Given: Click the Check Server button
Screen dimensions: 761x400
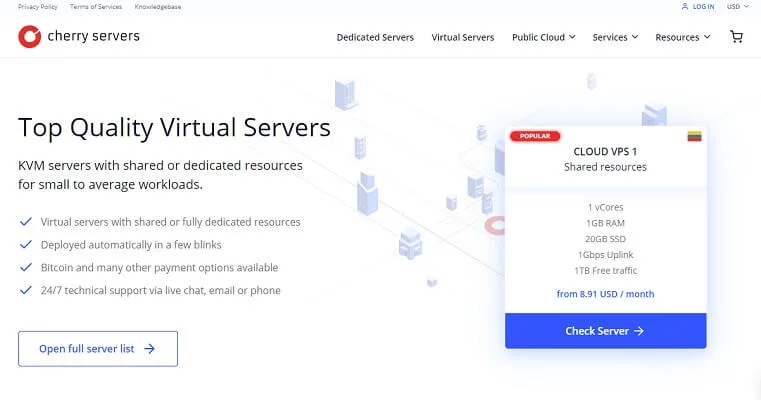Looking at the screenshot, I should 605,331.
